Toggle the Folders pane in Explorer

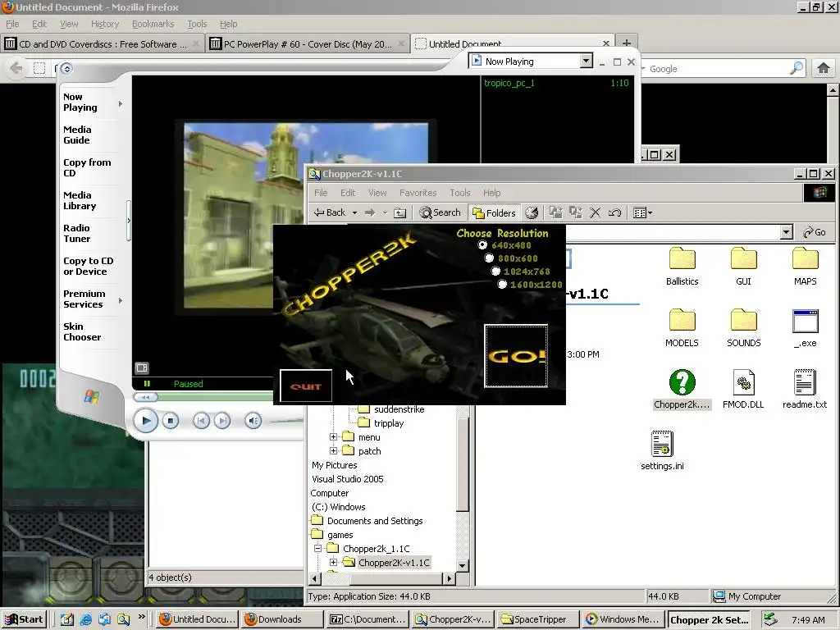(493, 212)
